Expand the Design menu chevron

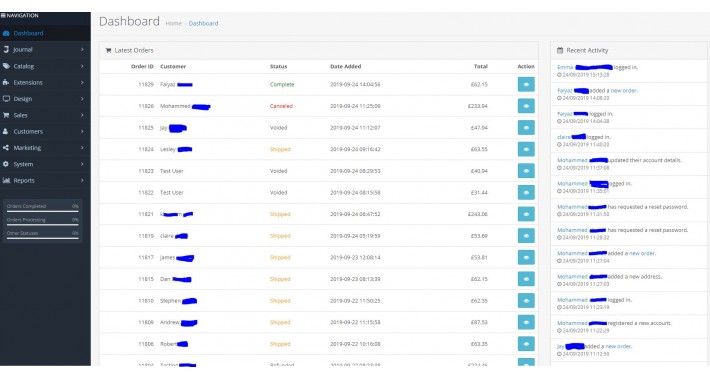82,98
